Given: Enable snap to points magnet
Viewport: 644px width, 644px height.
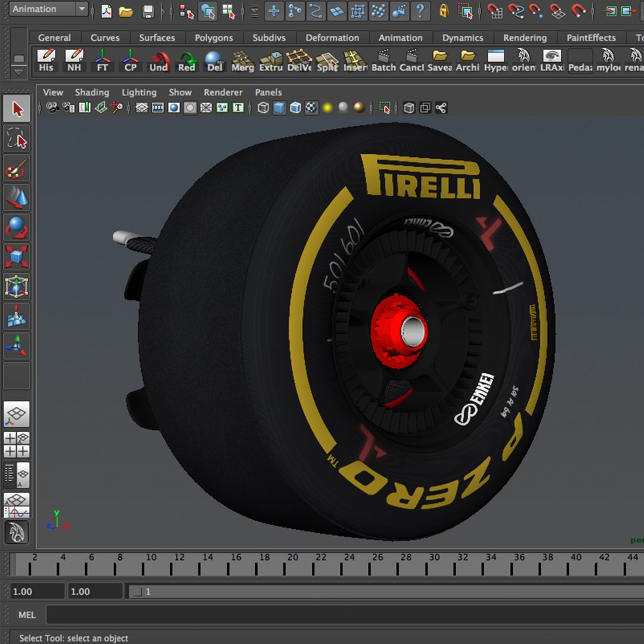Looking at the screenshot, I should 537,11.
